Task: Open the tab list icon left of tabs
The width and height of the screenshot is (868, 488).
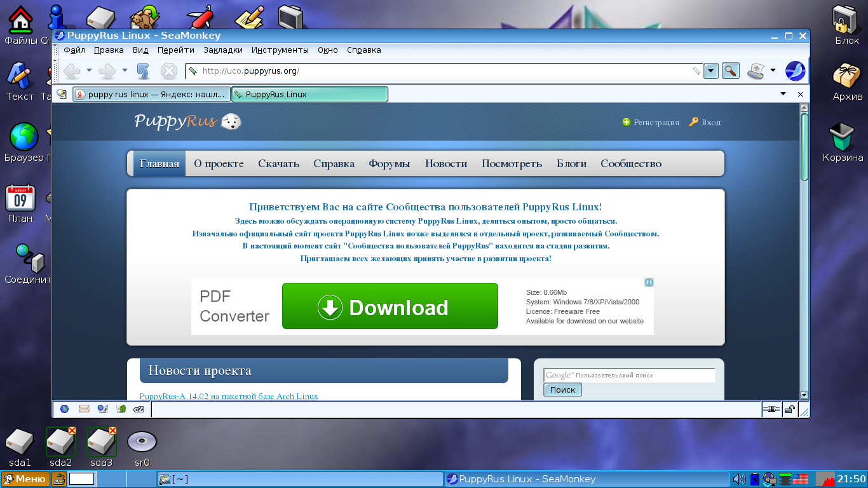Action: coord(62,94)
